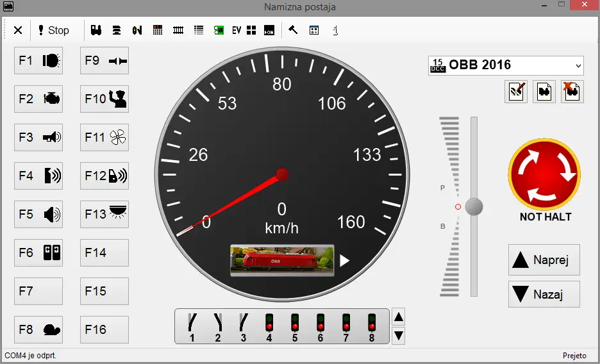Screen dimensions: 600x364
Task: Click the Stop button in the toolbar
Action: click(53, 30)
